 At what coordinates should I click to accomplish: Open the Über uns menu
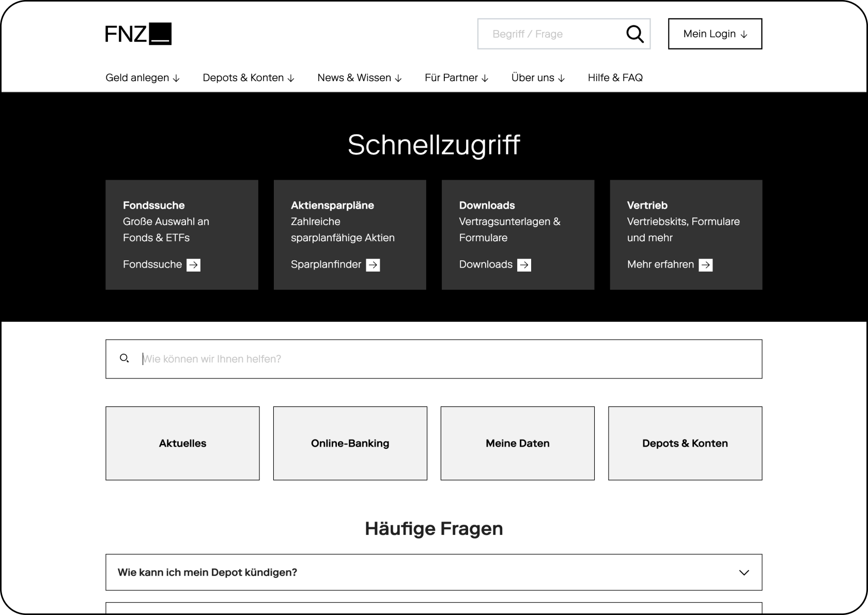tap(538, 77)
